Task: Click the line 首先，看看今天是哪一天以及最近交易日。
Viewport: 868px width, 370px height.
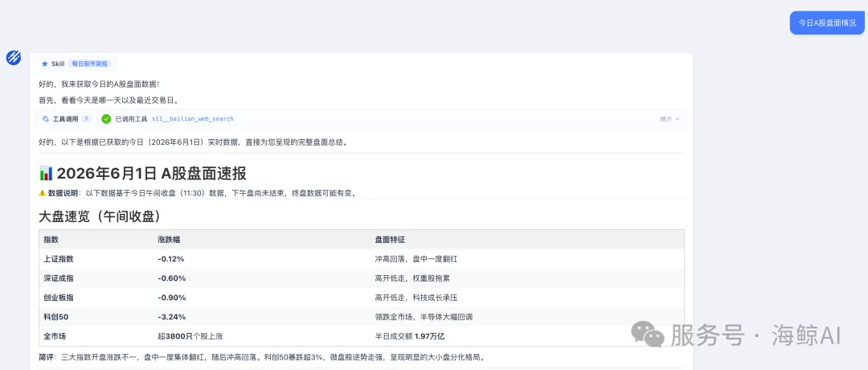Action: [108, 101]
